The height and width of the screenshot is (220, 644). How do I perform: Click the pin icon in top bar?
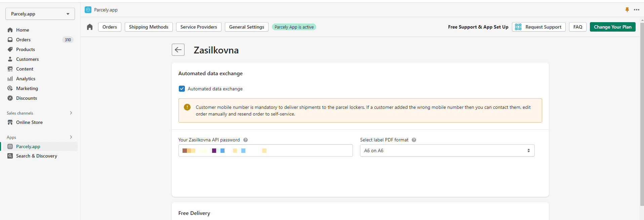(x=627, y=10)
